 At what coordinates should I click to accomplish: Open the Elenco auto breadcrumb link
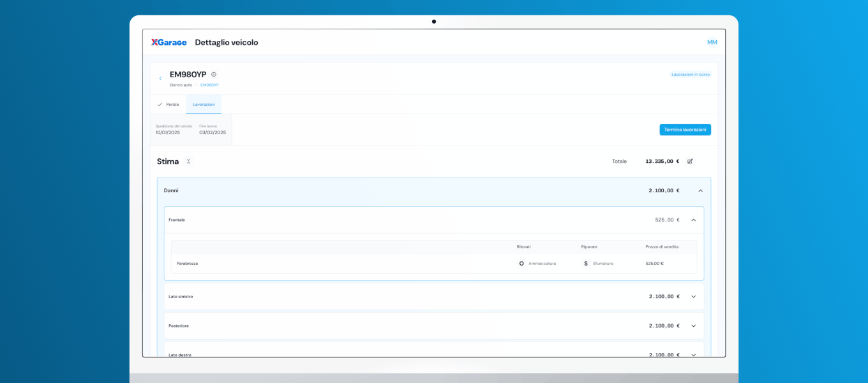[x=181, y=85]
